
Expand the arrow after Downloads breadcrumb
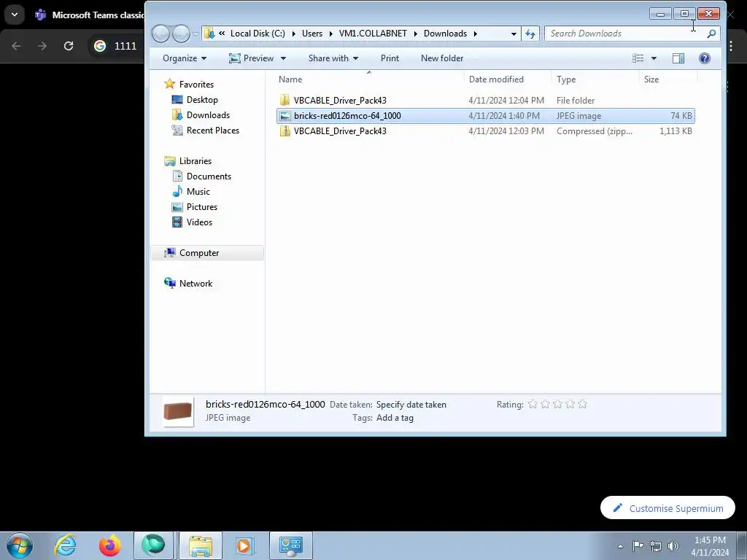pos(475,34)
